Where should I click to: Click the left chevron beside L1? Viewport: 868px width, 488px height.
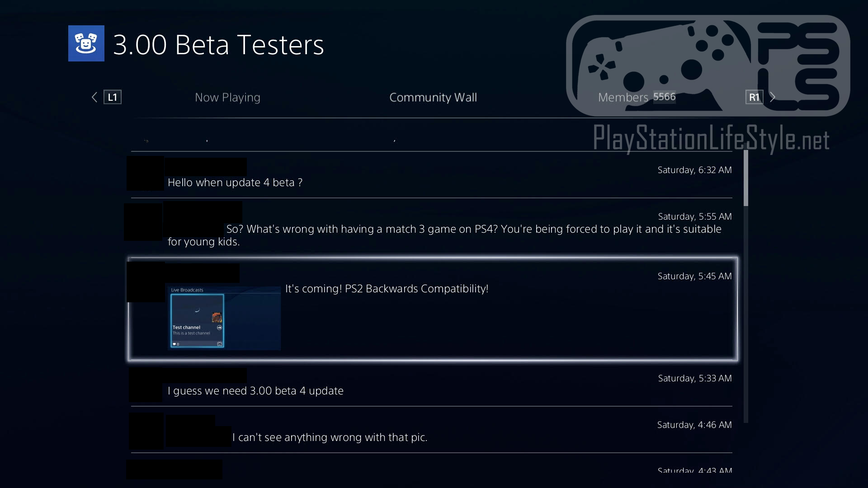tap(94, 97)
